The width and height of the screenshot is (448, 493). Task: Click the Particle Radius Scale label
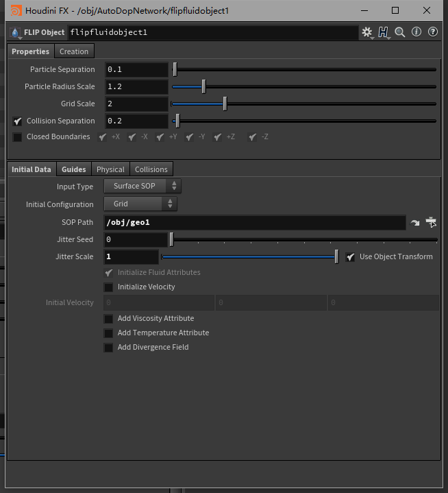point(60,86)
